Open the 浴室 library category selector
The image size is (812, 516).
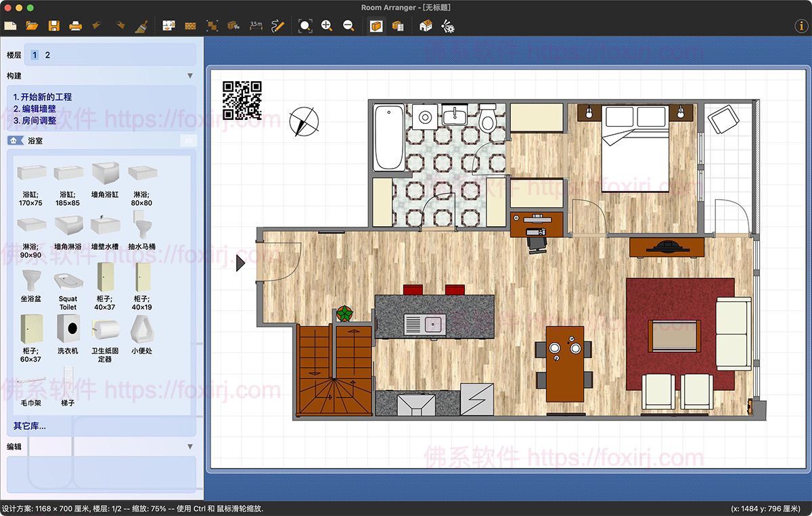35,140
